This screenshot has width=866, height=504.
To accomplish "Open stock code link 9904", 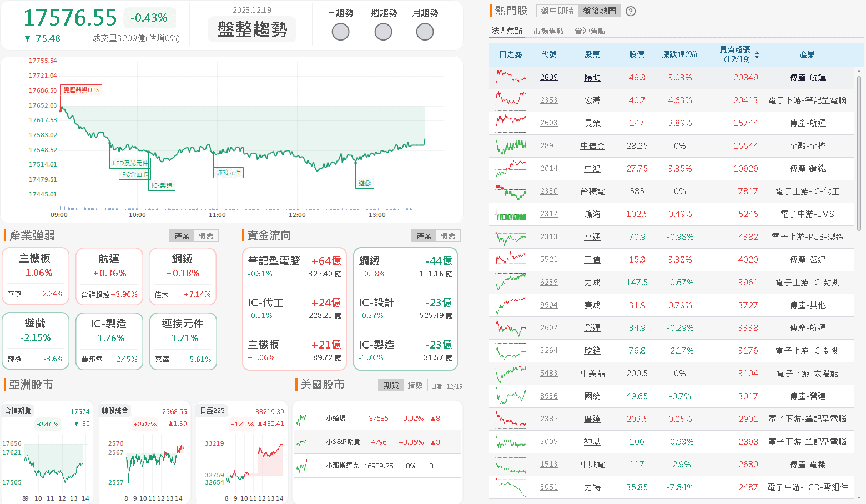I will [x=549, y=305].
